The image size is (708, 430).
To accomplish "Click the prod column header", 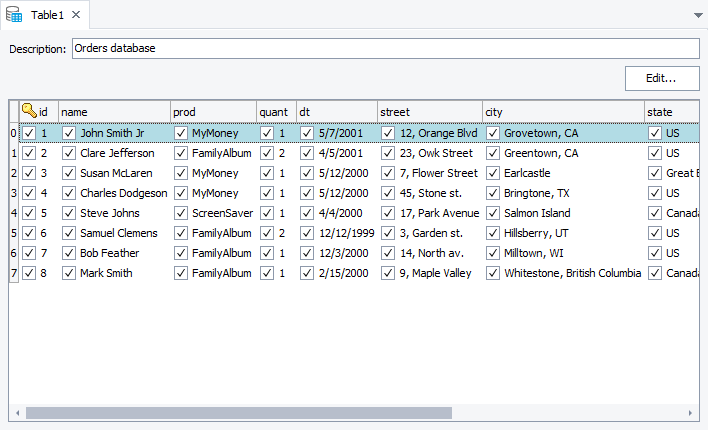I will click(x=213, y=112).
